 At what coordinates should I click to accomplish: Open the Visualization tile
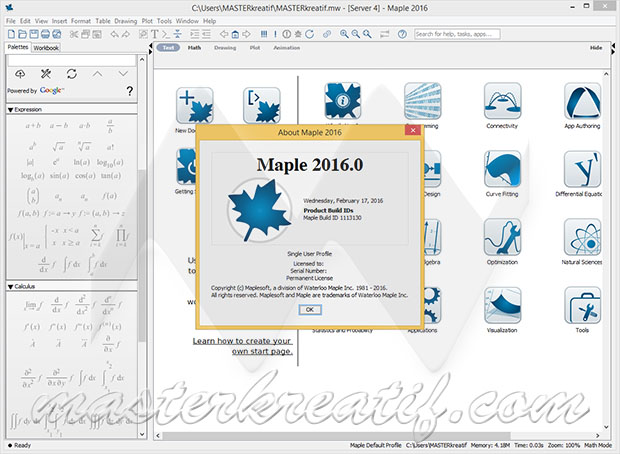pos(502,305)
